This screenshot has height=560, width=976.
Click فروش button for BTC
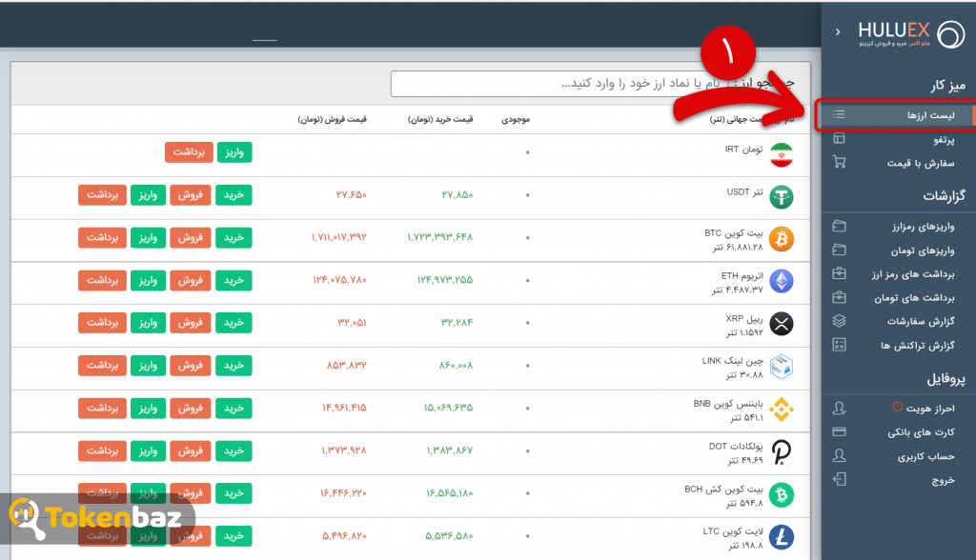[x=191, y=238]
